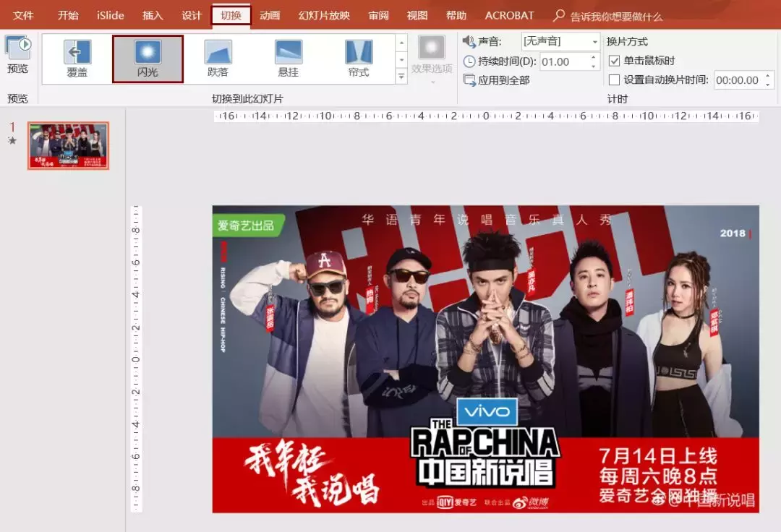Select slide 1 thumbnail in slide panel
781x532 pixels.
[68, 146]
